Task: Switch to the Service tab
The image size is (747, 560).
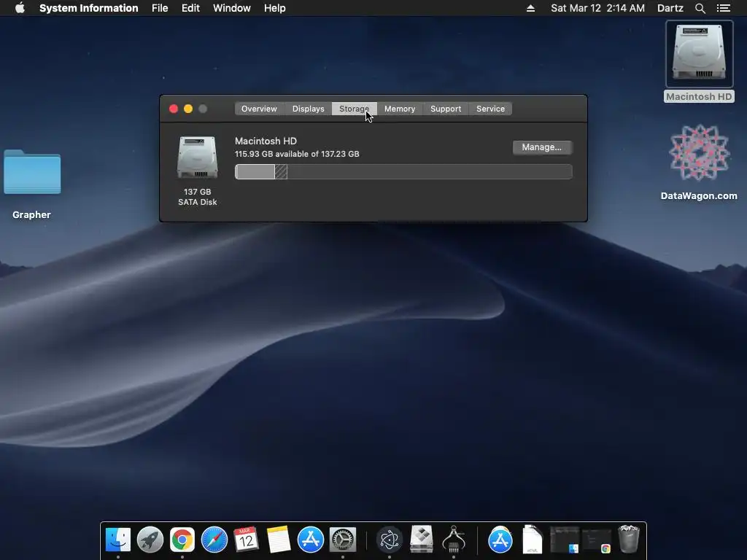Action: coord(491,109)
